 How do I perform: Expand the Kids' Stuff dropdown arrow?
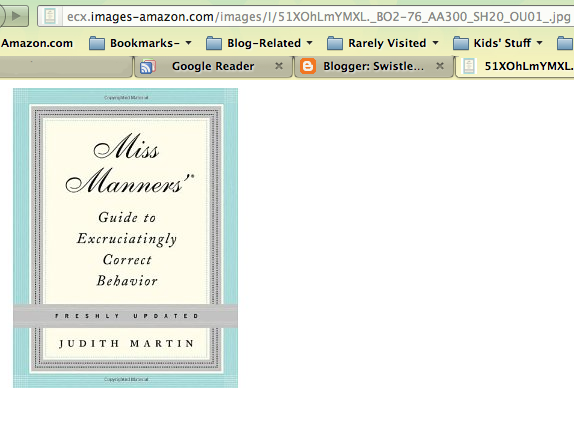[540, 43]
